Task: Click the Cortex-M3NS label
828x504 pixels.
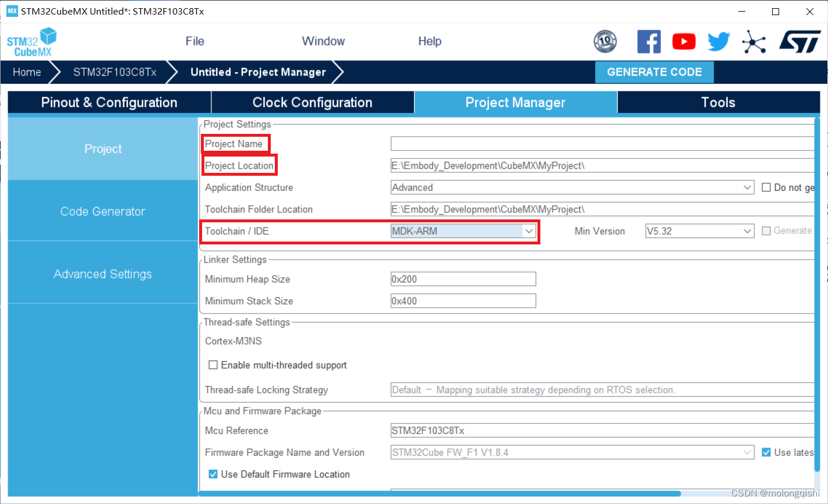Action: click(x=233, y=341)
